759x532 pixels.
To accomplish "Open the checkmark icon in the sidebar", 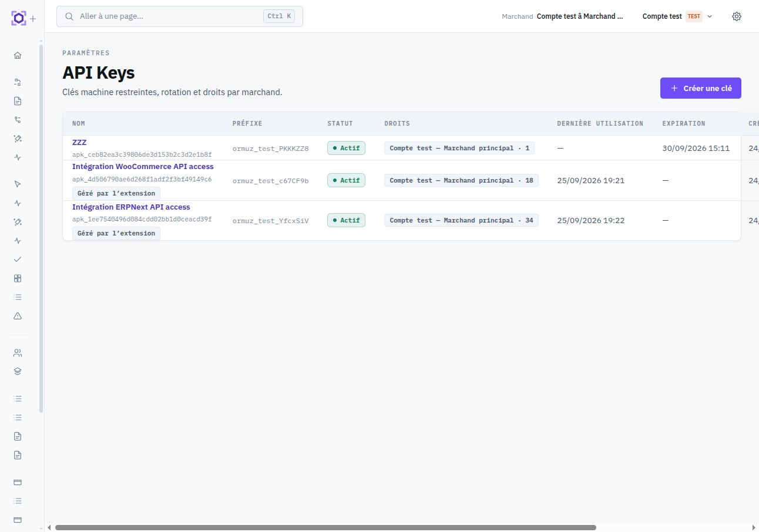I will pyautogui.click(x=18, y=260).
